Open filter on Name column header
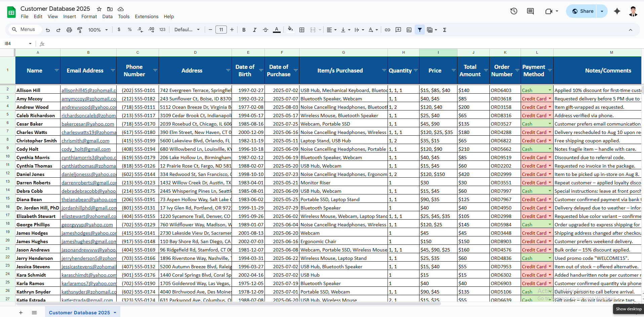Viewport: 644px width, 317px height. pos(56,71)
